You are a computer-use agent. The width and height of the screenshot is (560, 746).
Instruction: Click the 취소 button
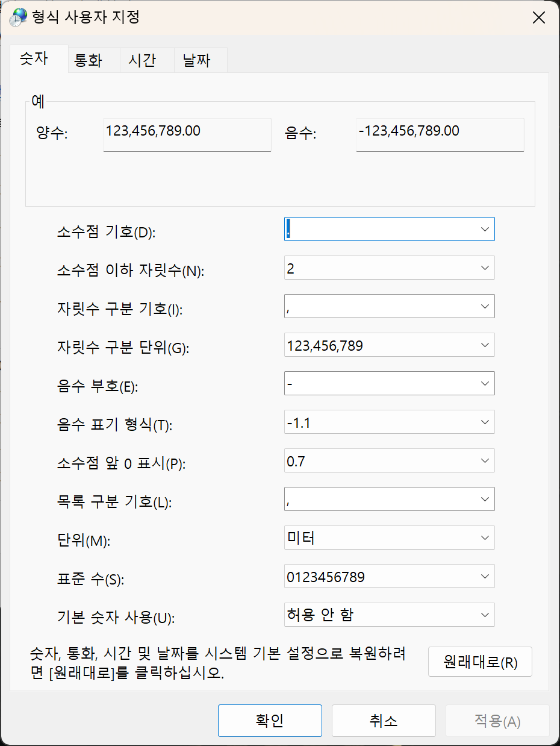[384, 721]
